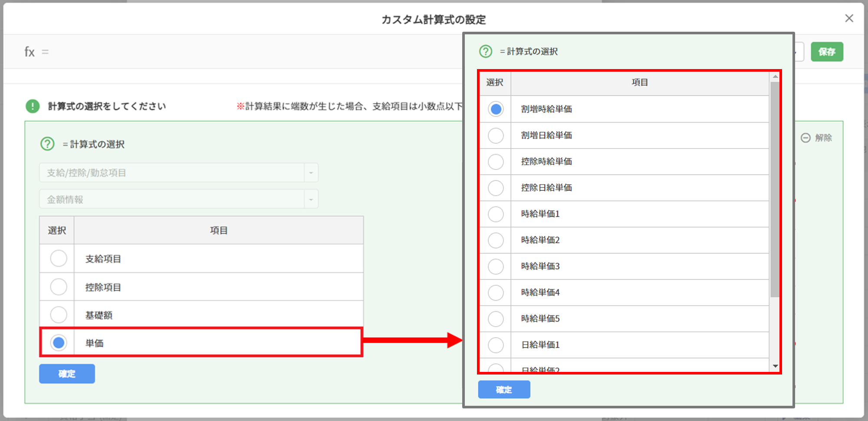
Task: Click the 解除 link text
Action: 823,138
